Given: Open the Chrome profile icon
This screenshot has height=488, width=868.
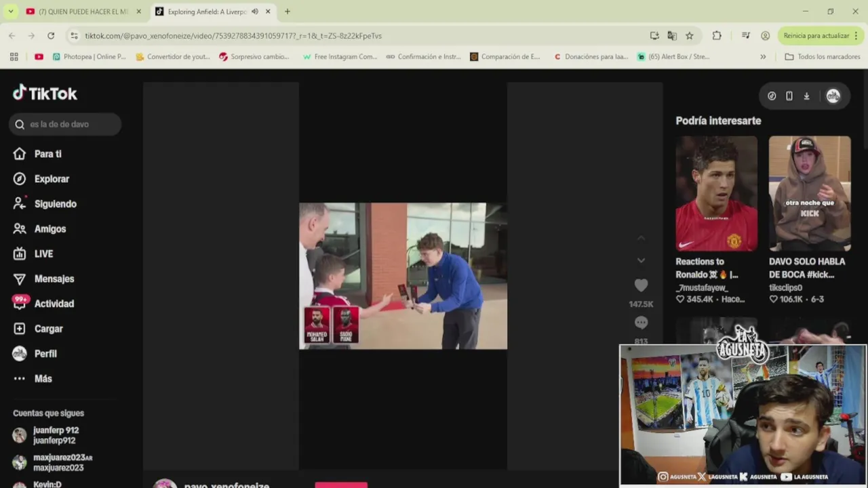Looking at the screenshot, I should pos(765,35).
